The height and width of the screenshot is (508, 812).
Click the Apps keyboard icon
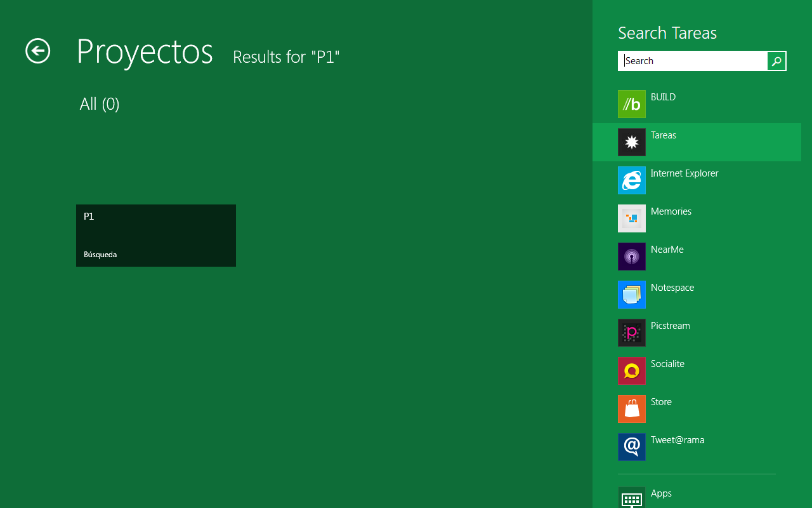631,498
